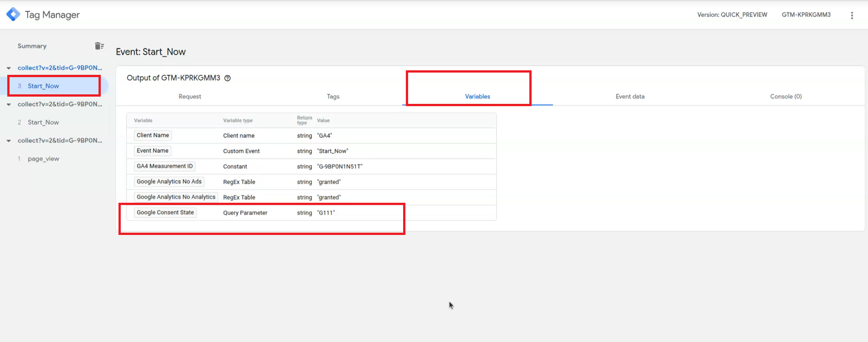Click "RegEx Table" type in Google Analytics No Analytics row

coord(239,197)
